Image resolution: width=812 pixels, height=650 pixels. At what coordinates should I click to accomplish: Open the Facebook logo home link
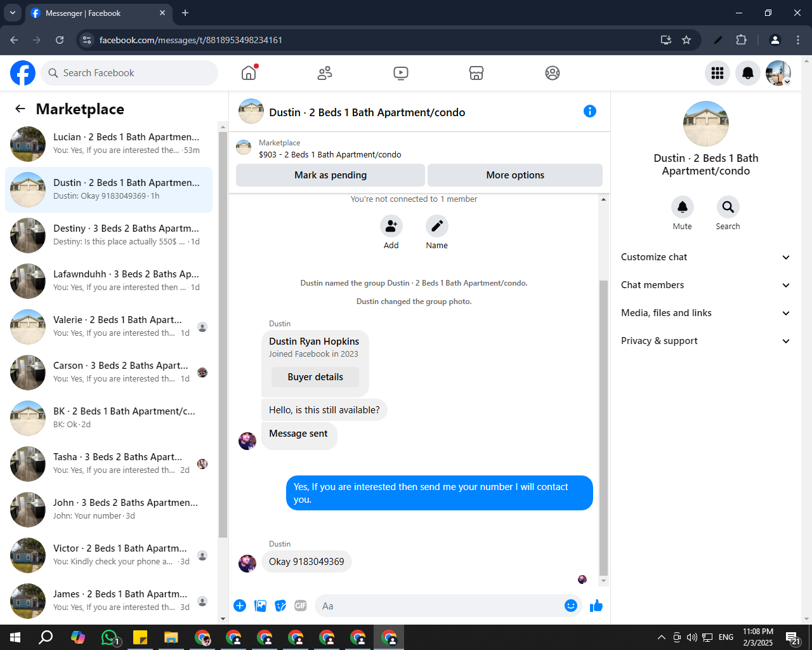(23, 73)
